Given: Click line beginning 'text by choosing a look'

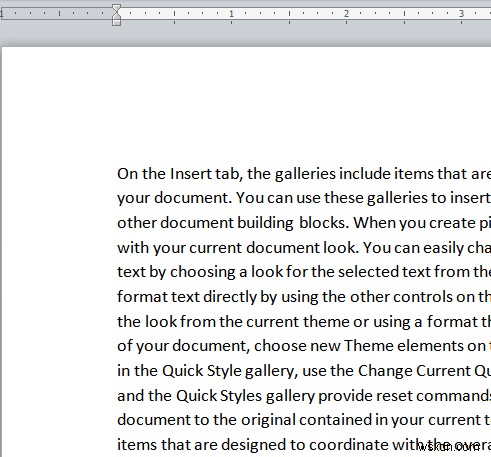Looking at the screenshot, I should [x=304, y=272].
